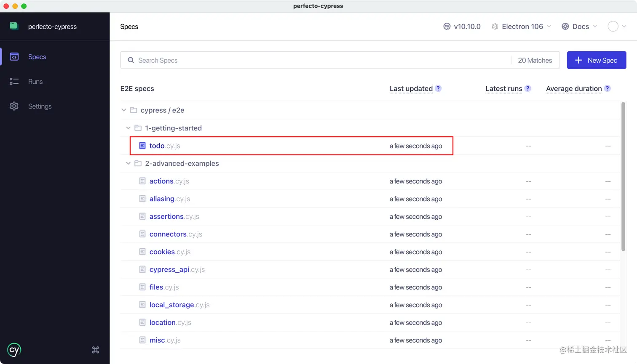The image size is (637, 364).
Task: Click the Latest runs column header
Action: [x=504, y=88]
